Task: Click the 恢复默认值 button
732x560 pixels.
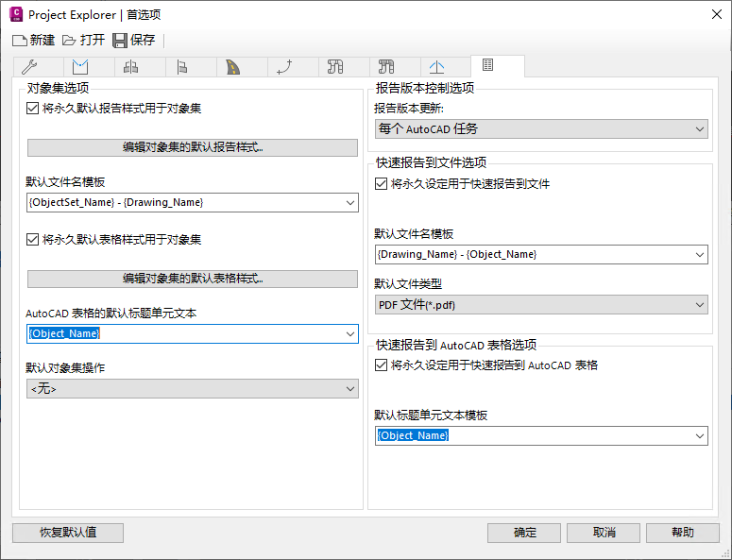Action: point(68,533)
